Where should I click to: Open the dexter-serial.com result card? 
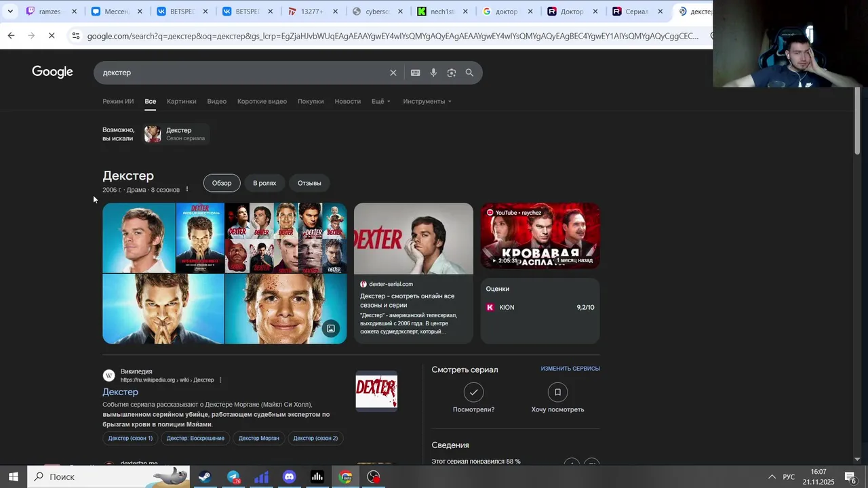click(414, 273)
